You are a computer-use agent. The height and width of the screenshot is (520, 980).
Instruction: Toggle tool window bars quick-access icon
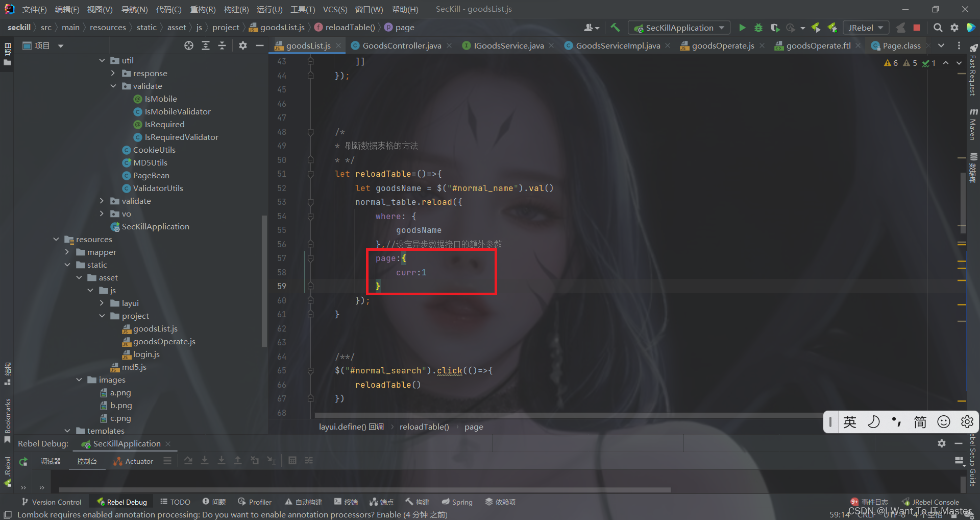[x=8, y=514]
